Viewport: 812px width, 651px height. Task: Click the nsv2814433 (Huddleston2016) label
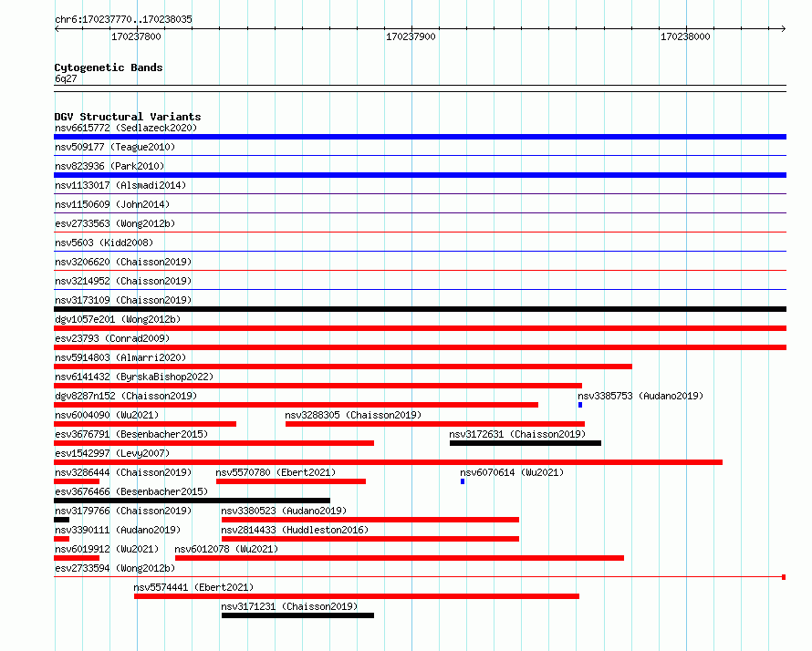295,530
